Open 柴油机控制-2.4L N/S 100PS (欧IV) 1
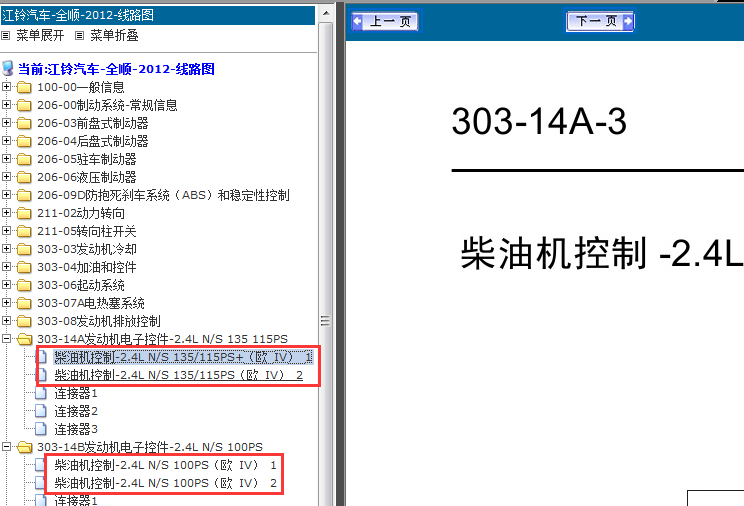This screenshot has height=506, width=744. 166,465
